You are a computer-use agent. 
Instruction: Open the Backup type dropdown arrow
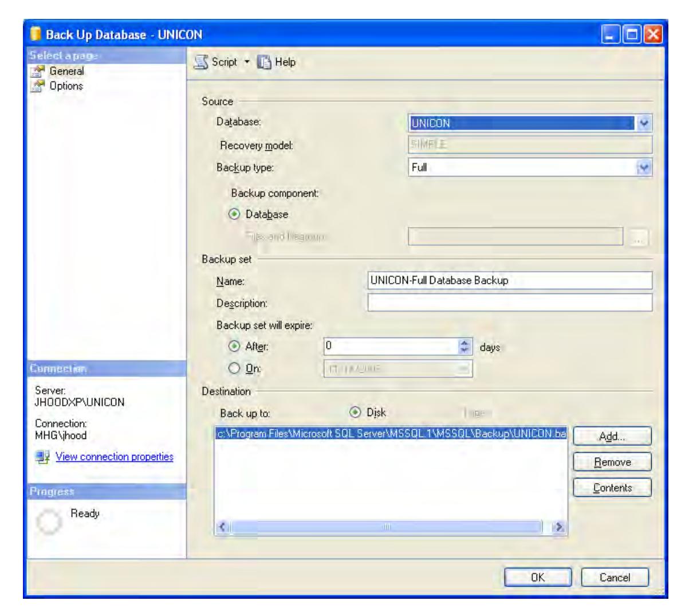pos(644,167)
